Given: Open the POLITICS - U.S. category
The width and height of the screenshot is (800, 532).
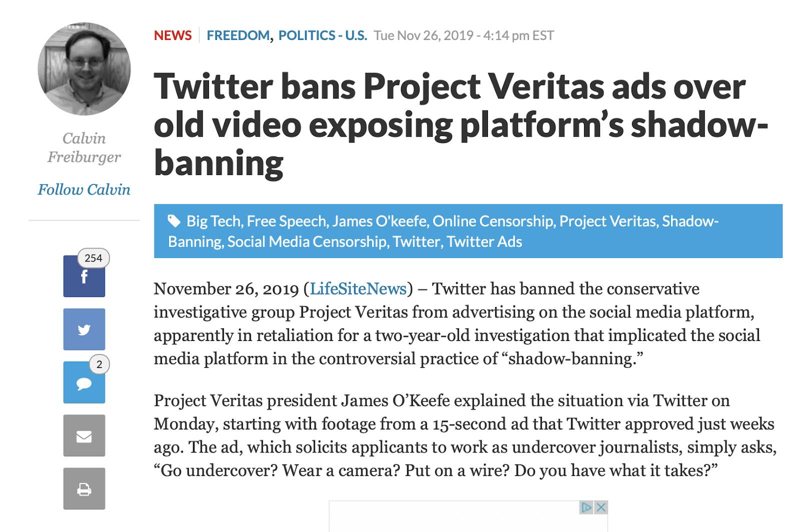Looking at the screenshot, I should [x=322, y=35].
